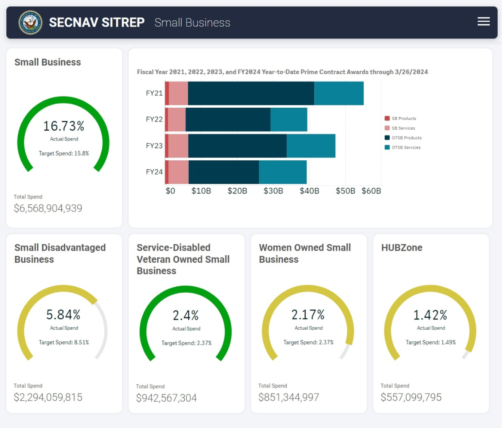Click the Total Spend value $942,567,304
This screenshot has height=428, width=504.
click(x=167, y=398)
